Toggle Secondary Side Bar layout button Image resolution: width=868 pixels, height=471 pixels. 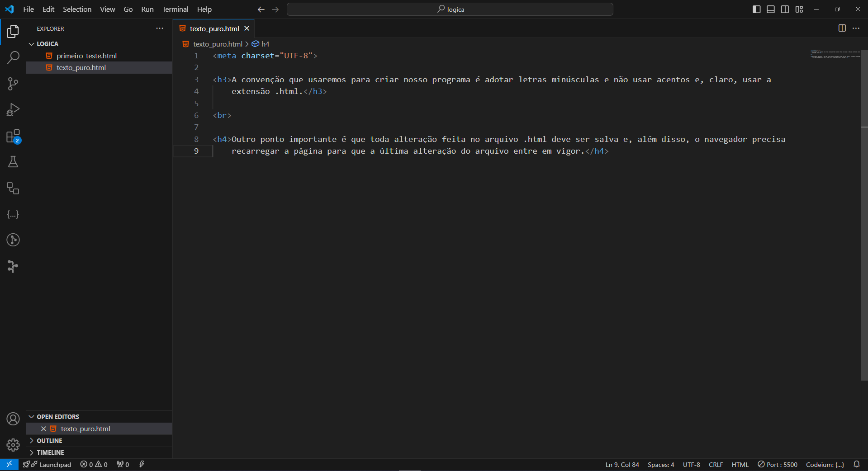pos(785,9)
